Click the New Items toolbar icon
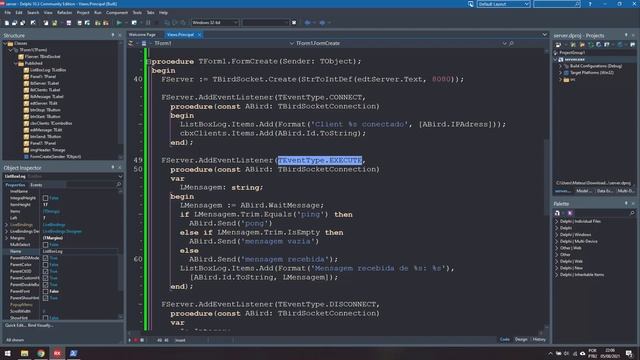The width and height of the screenshot is (640, 360). [7, 23]
